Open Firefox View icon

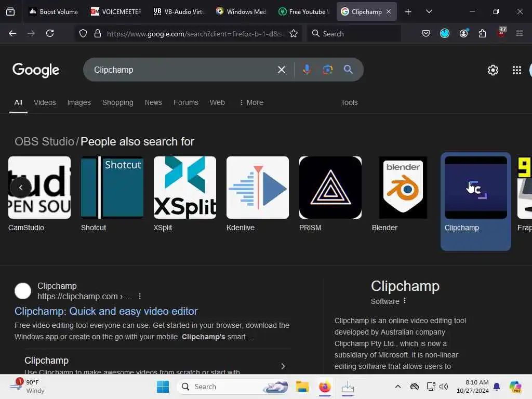coord(10,11)
